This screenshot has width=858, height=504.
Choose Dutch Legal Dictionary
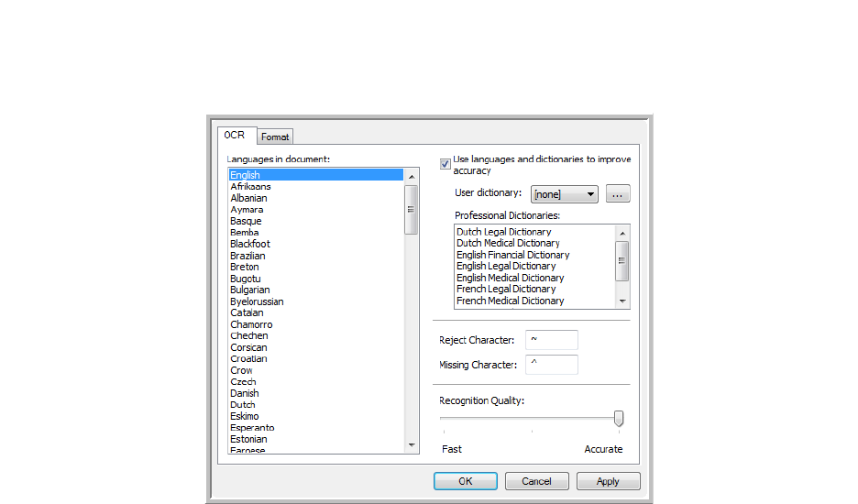click(x=535, y=232)
